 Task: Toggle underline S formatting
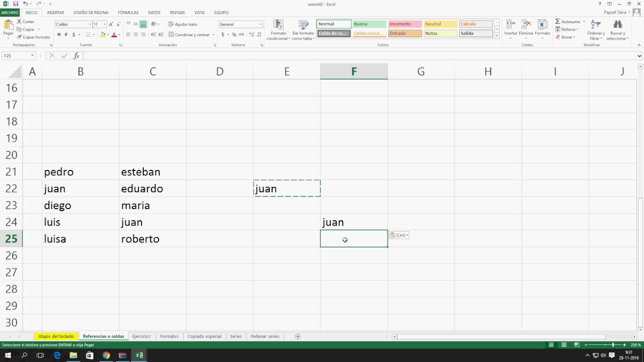[x=73, y=35]
